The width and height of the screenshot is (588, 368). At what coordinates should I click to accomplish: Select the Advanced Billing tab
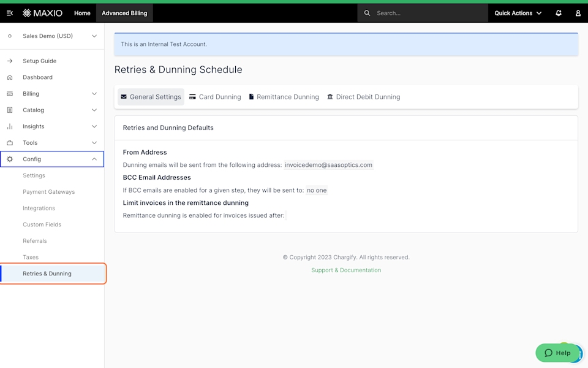click(x=124, y=13)
